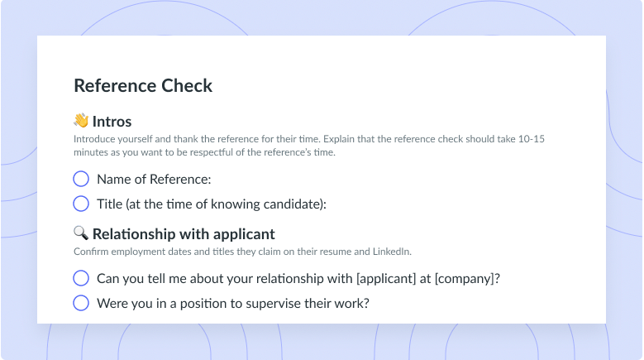
Task: Click the 'Reference Check' document title
Action: [x=143, y=86]
